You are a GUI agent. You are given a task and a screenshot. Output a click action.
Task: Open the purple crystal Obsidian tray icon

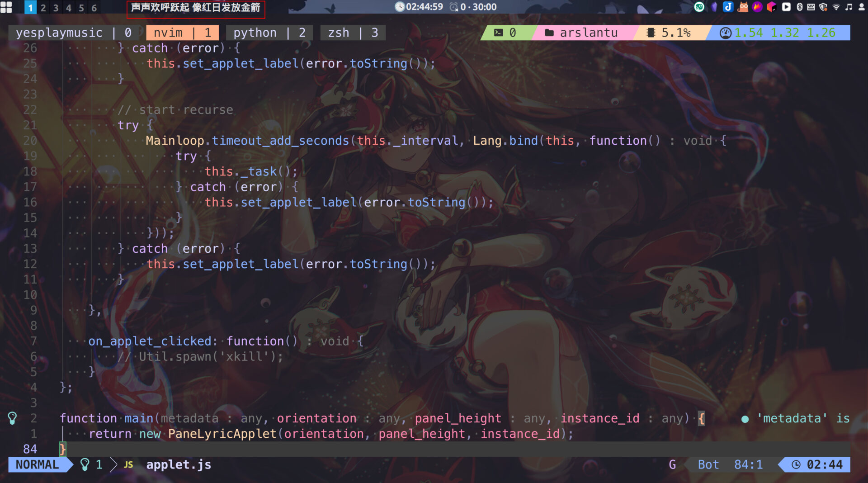714,7
